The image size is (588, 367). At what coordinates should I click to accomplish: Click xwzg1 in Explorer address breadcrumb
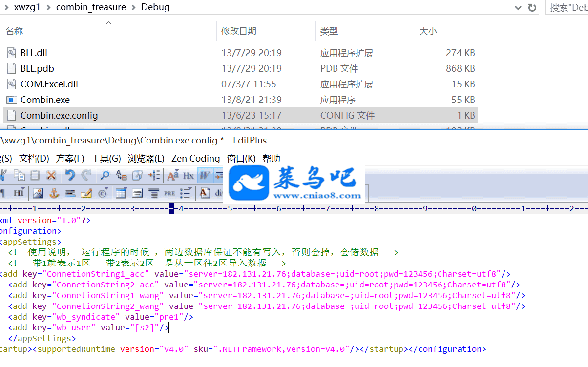[x=27, y=7]
